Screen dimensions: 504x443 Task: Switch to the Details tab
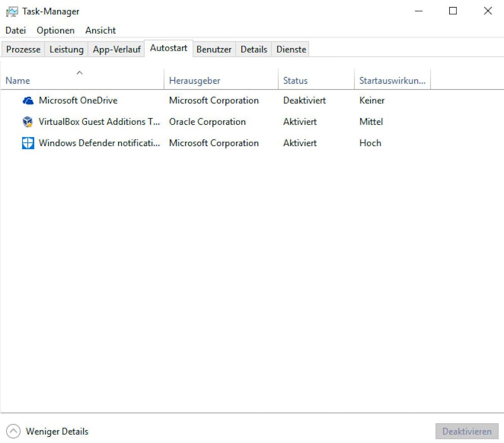coord(254,50)
